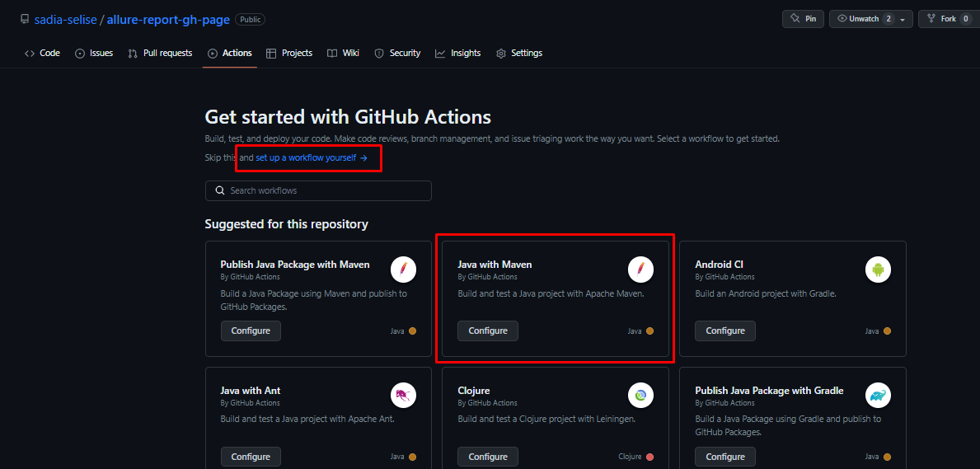The height and width of the screenshot is (469, 980).
Task: Open the allure-report-gh-page repository link
Action: click(x=169, y=19)
